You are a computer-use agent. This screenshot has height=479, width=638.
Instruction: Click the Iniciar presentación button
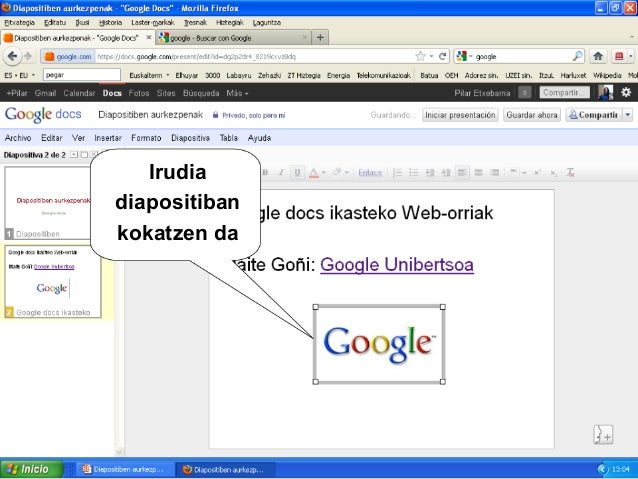pos(460,115)
